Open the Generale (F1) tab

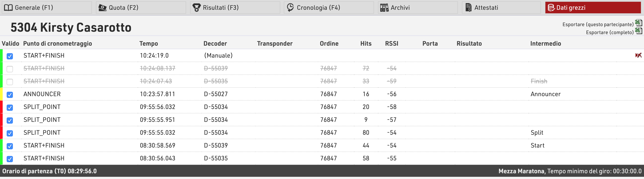tap(47, 8)
